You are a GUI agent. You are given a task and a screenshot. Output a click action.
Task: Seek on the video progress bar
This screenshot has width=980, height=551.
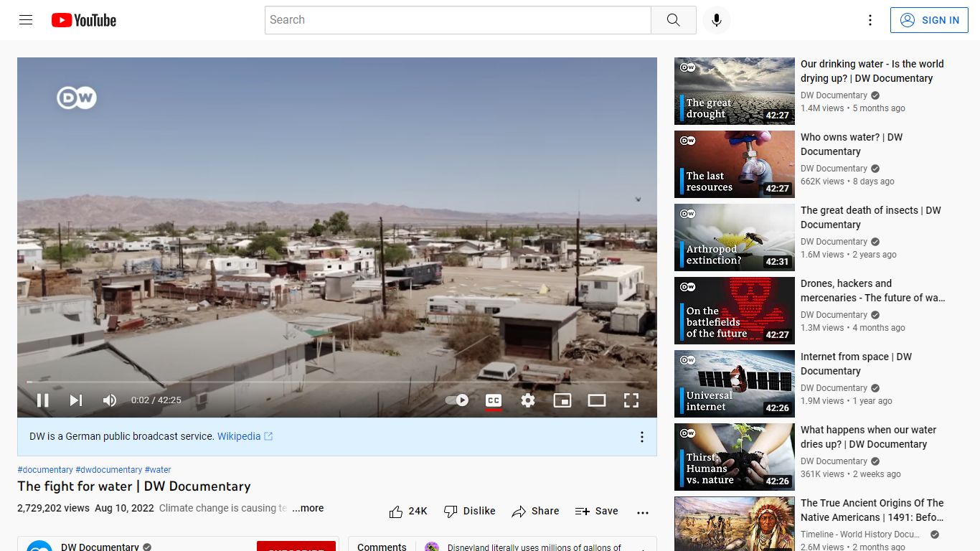point(337,382)
